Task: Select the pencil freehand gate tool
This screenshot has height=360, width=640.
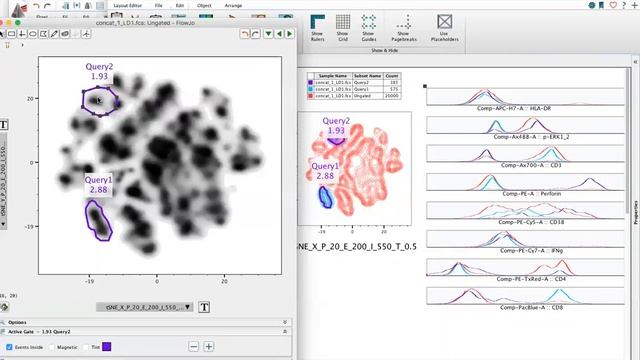Action: pos(54,34)
